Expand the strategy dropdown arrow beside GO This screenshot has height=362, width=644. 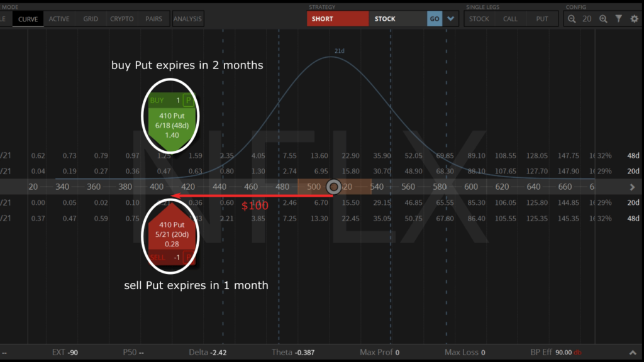(450, 19)
